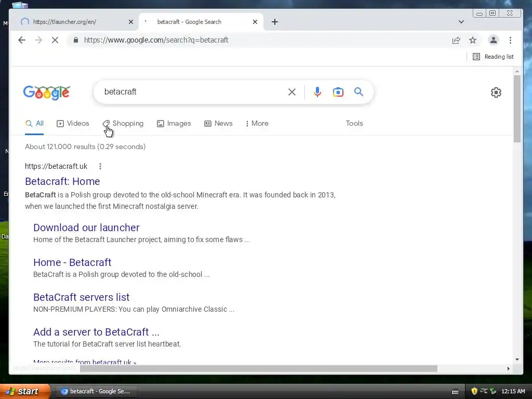Click the scrollbar up arrow
This screenshot has height=399, width=532.
pos(517,71)
